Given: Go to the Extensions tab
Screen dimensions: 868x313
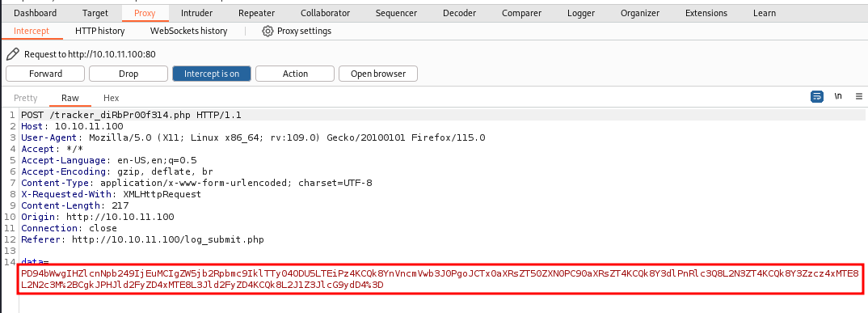Looking at the screenshot, I should click(706, 13).
